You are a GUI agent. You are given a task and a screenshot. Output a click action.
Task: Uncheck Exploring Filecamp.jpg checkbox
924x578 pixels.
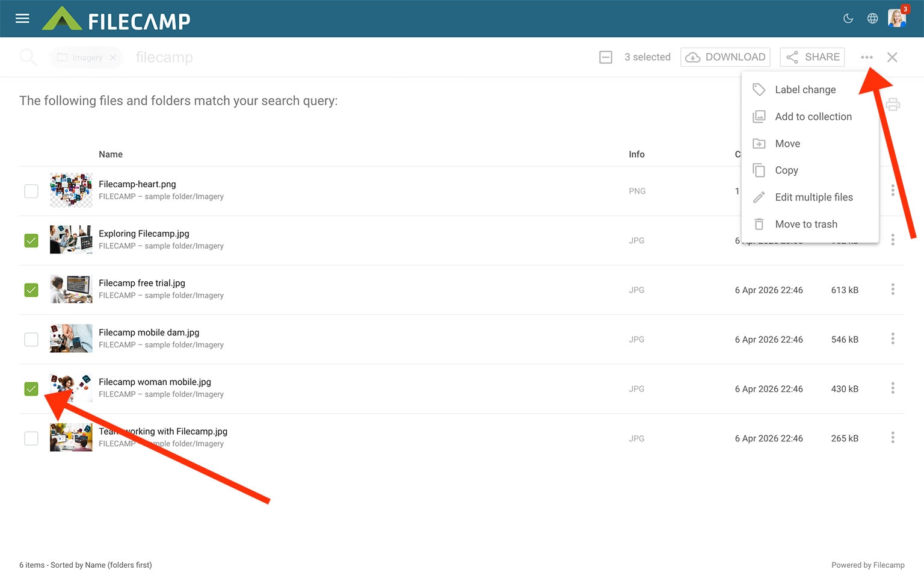(31, 241)
